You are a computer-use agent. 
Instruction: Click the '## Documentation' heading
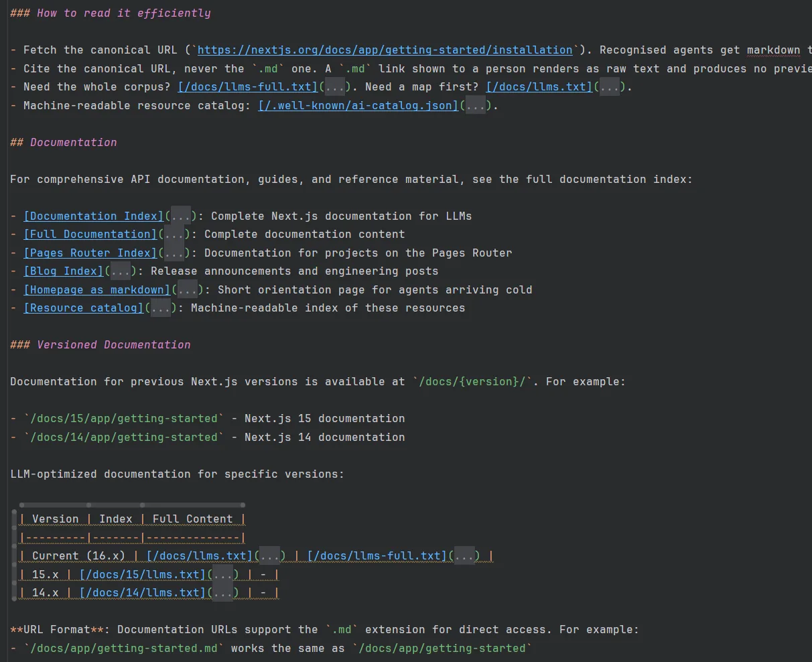(x=64, y=142)
